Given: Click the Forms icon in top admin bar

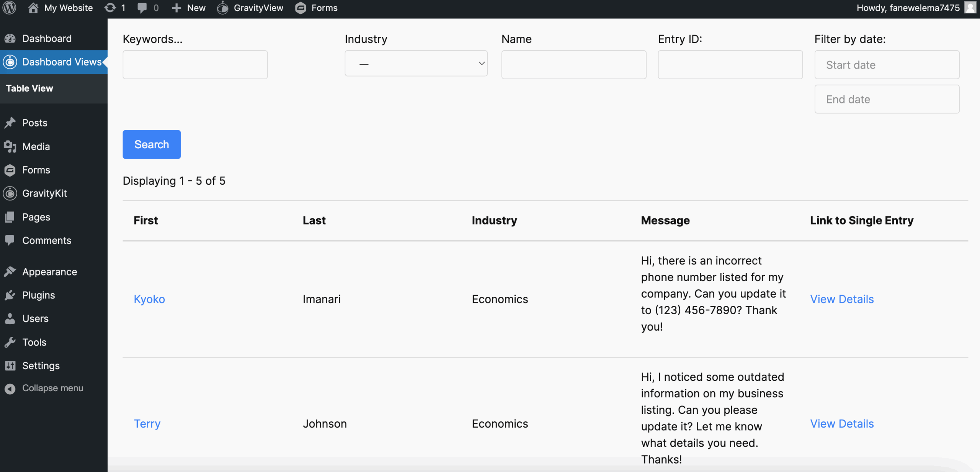Looking at the screenshot, I should (301, 8).
